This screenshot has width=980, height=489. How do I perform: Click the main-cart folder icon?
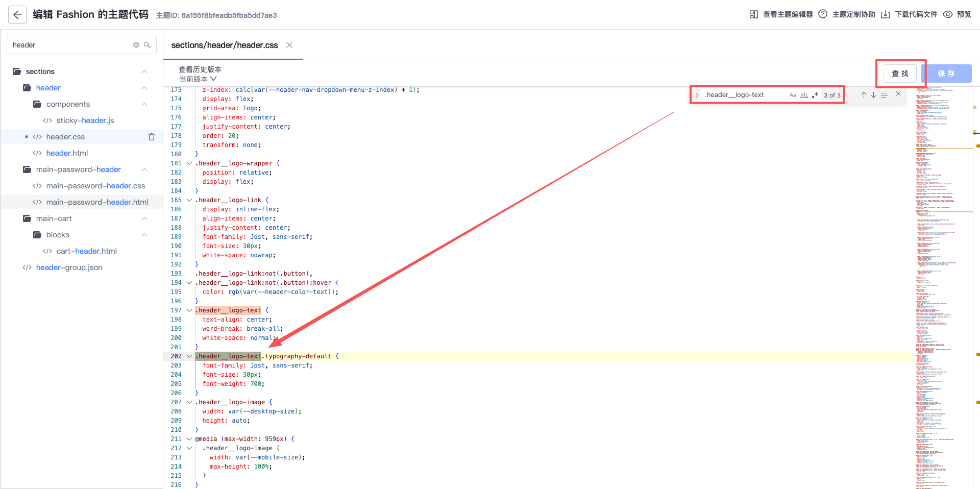[x=27, y=218]
